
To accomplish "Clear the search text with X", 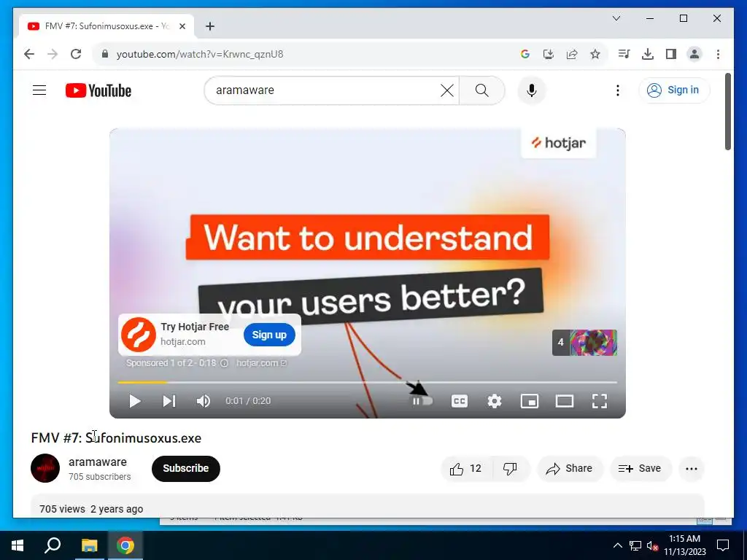I will point(447,90).
